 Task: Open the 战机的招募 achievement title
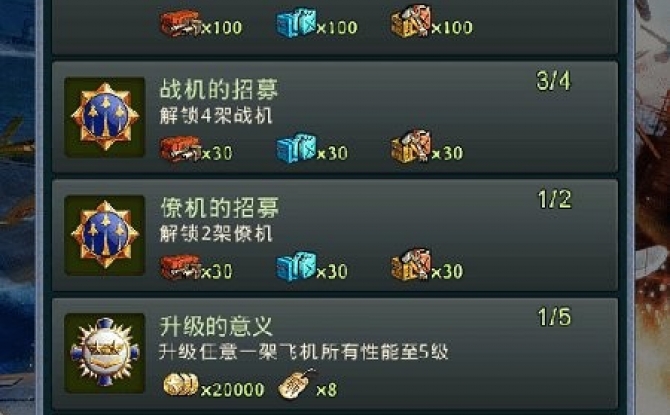click(219, 90)
